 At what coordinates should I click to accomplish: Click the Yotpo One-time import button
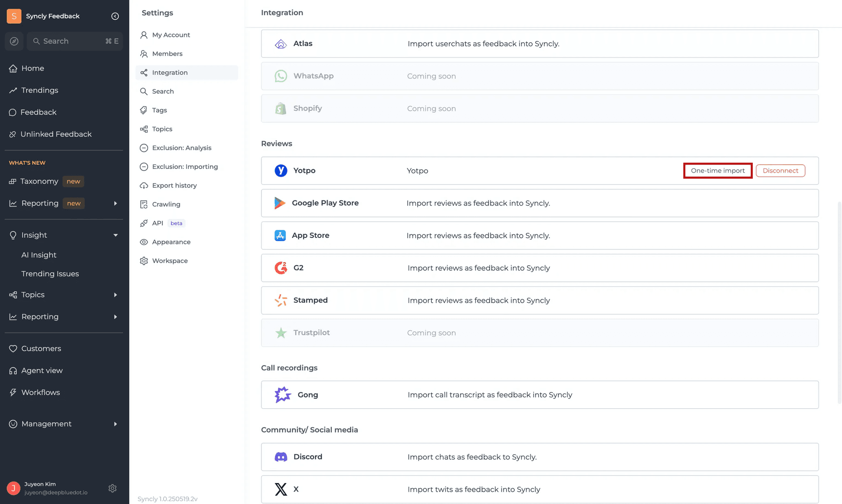[718, 170]
